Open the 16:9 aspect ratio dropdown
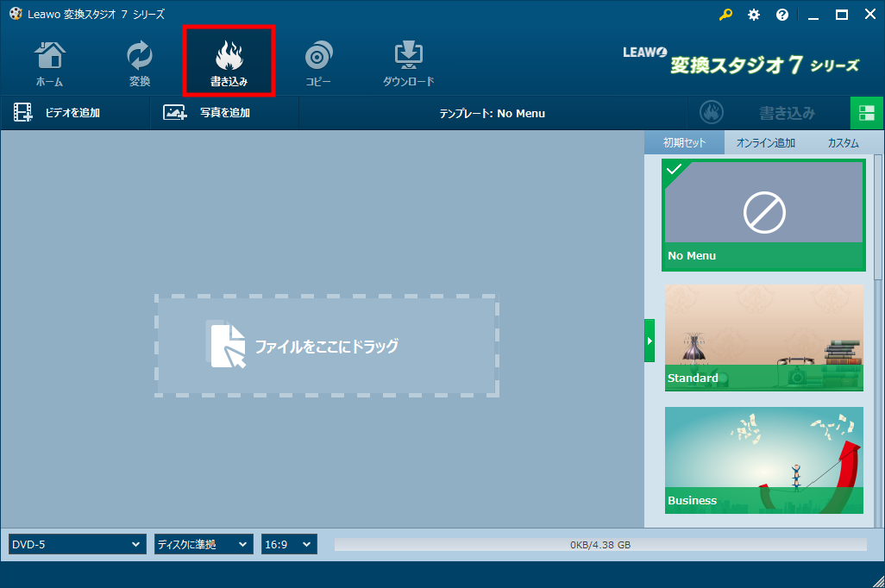 click(289, 544)
